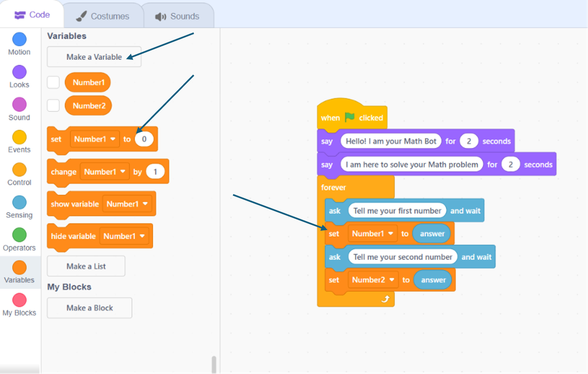Open the Sound block category
588x374 pixels.
point(19,109)
